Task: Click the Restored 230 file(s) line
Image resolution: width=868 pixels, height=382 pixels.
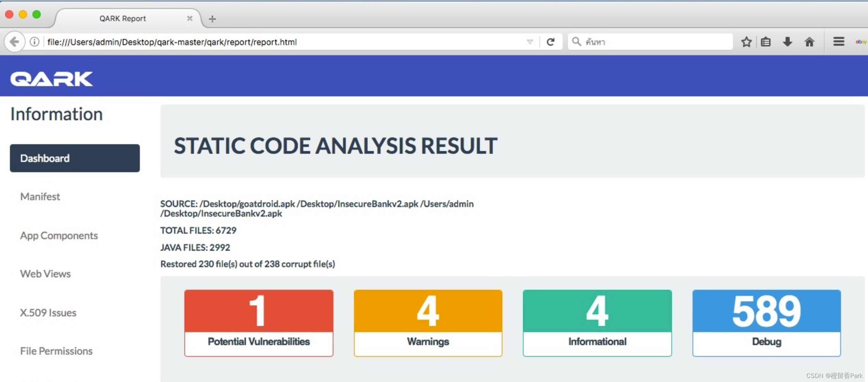Action: (x=248, y=264)
